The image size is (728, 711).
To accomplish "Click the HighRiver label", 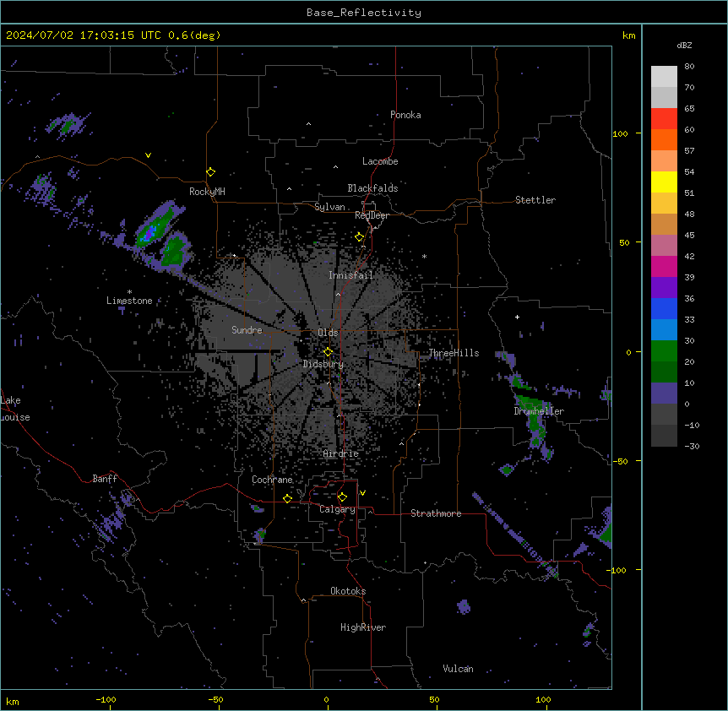I will [363, 627].
